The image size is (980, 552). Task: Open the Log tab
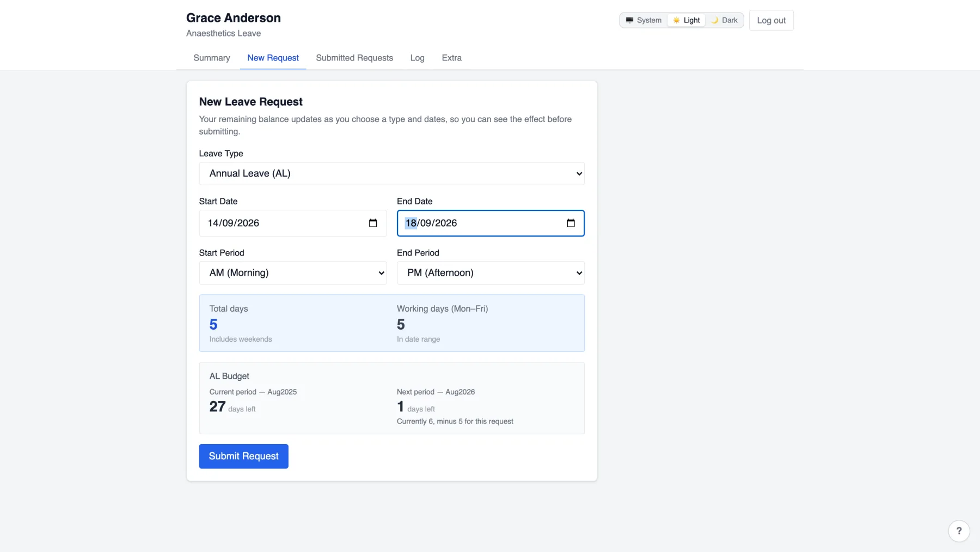[x=417, y=58]
